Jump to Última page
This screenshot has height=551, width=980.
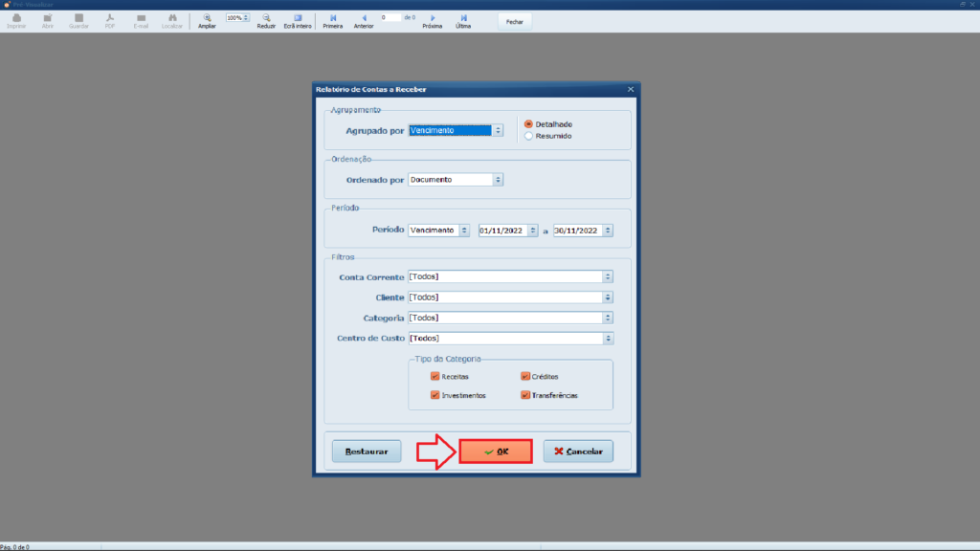point(463,18)
